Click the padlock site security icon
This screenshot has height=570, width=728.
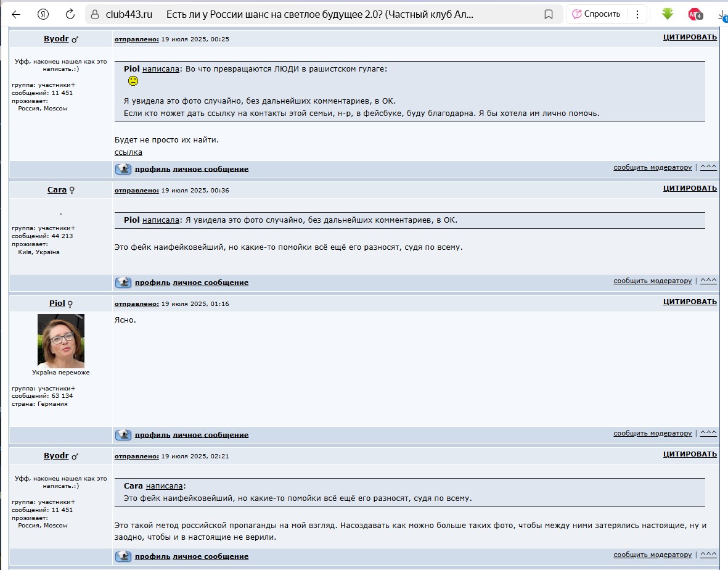tap(95, 14)
